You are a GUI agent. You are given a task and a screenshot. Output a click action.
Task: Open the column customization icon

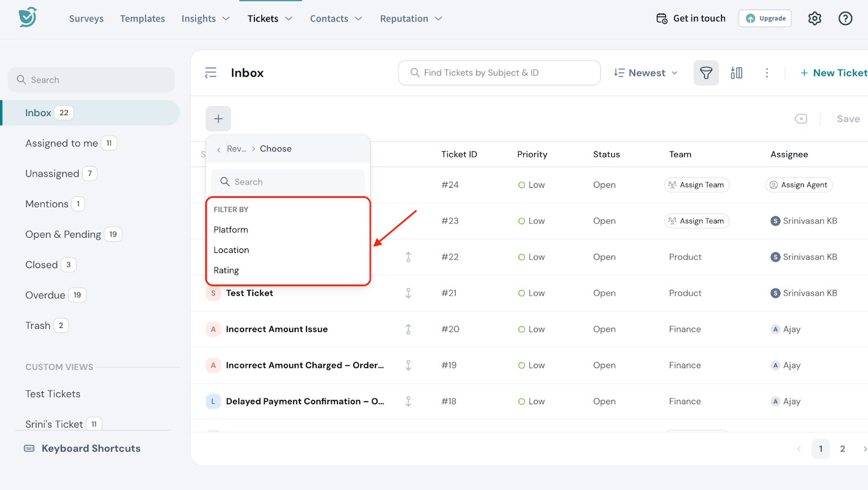coord(736,73)
